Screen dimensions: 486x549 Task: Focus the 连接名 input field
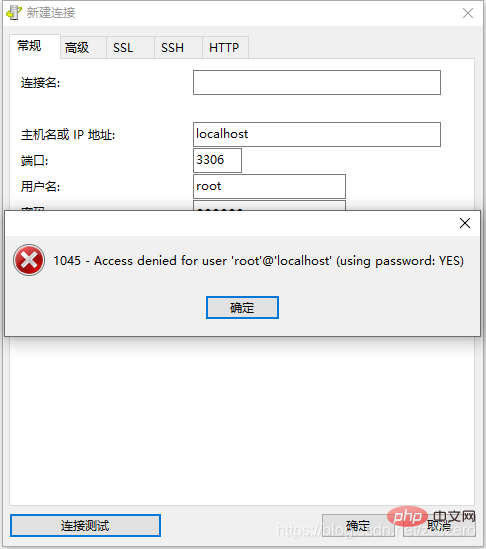tap(317, 83)
